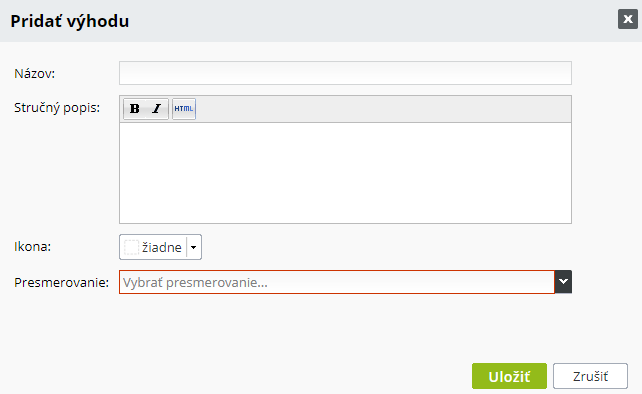Click the Presmerovanie label

click(61, 283)
